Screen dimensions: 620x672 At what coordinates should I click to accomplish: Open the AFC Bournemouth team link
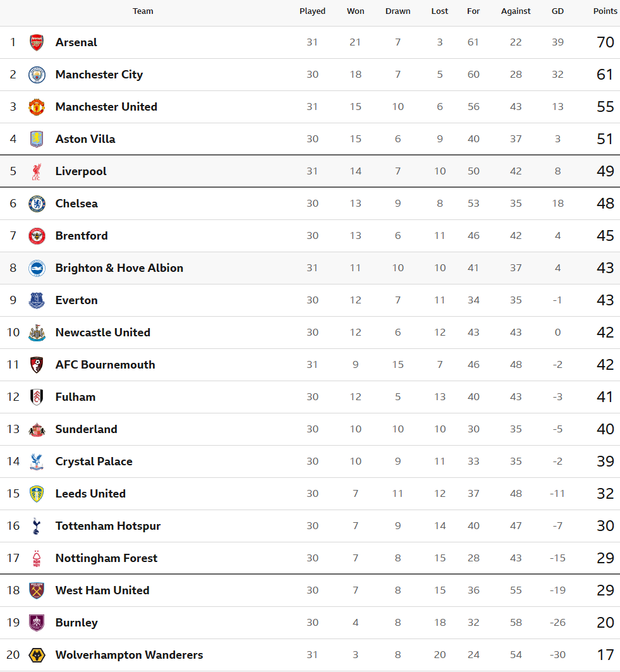[x=105, y=365]
